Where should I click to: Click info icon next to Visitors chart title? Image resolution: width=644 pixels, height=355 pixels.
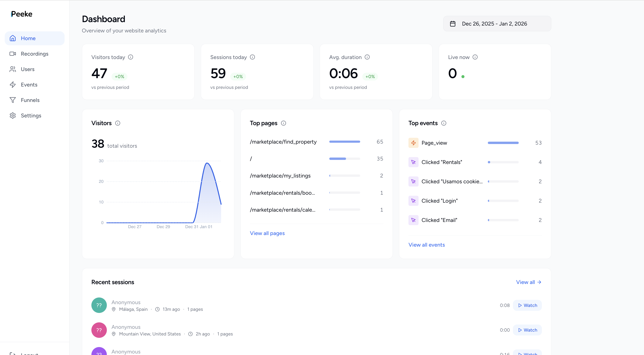[x=118, y=123]
